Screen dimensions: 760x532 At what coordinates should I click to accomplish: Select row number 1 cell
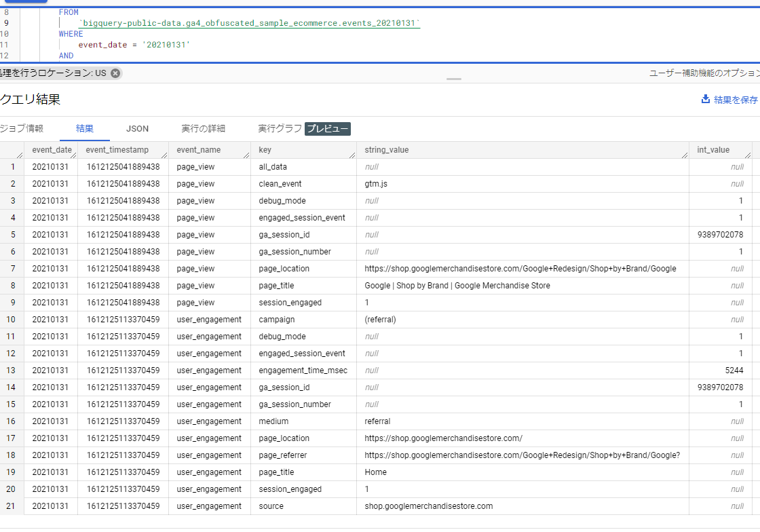[x=13, y=167]
